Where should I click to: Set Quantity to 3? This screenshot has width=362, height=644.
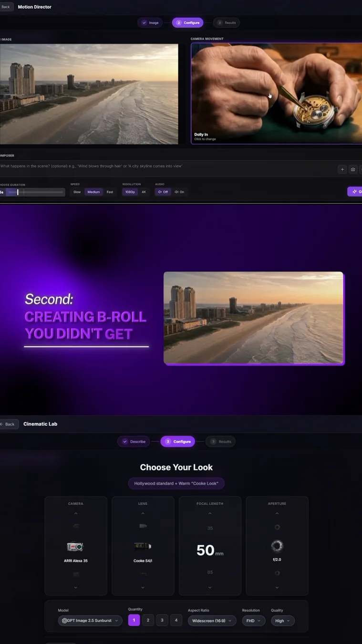(162, 620)
